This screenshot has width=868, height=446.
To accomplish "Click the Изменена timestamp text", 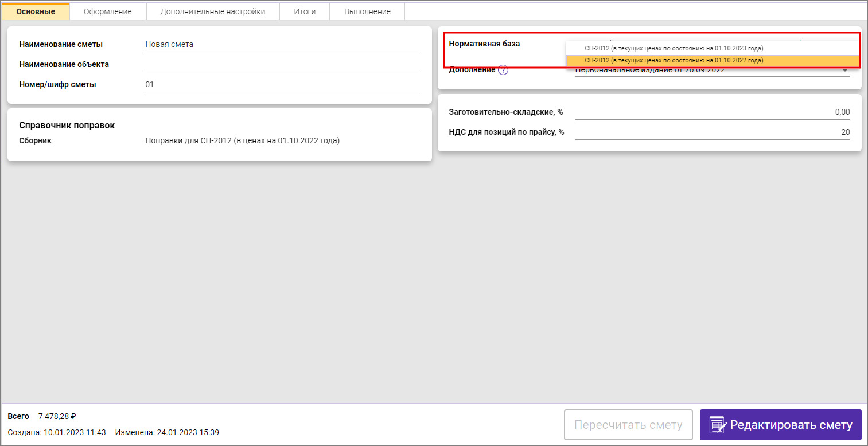I will (x=167, y=432).
